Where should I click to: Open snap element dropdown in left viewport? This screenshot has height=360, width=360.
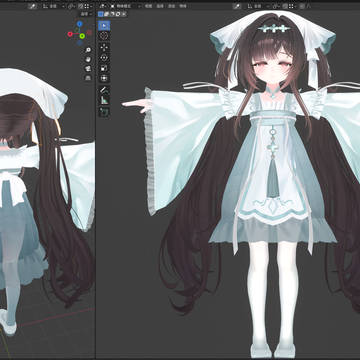click(x=88, y=6)
